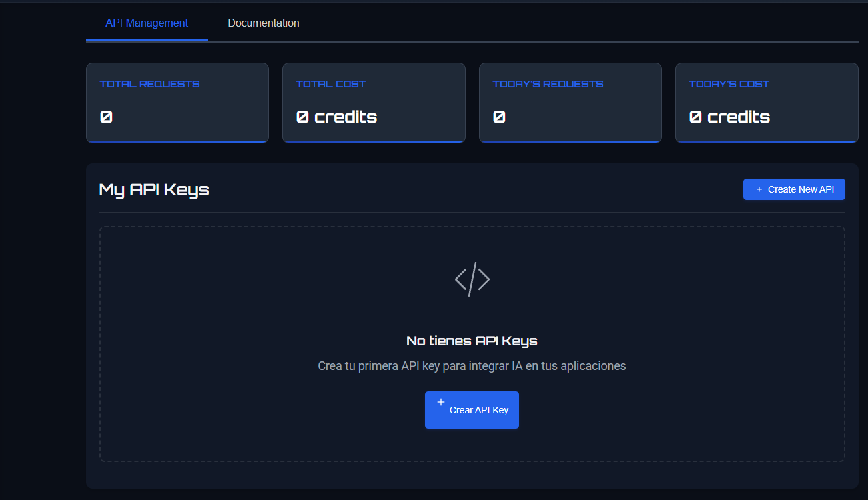The image size is (868, 500).
Task: Click the My API Keys heading
Action: (154, 190)
